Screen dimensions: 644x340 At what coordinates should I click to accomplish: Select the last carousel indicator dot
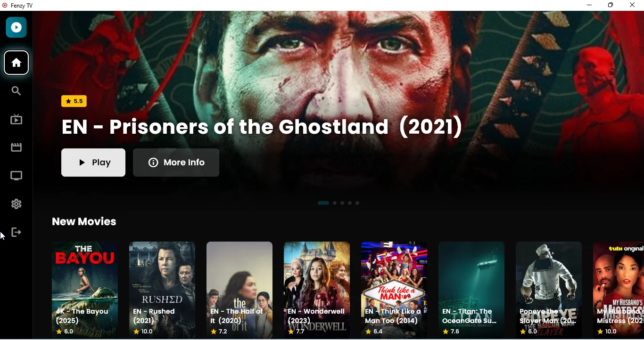(x=358, y=203)
